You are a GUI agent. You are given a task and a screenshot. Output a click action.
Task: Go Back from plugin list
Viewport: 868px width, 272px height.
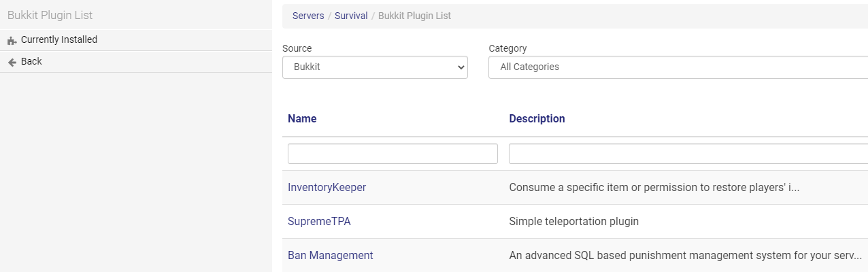(136, 62)
